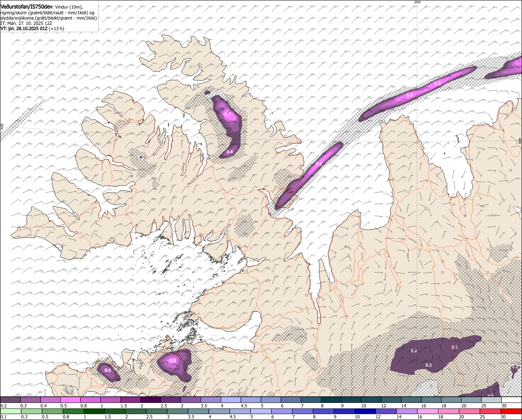This screenshot has height=420, width=522.
Task: Click the '30' label under the bottom legend row
Action: (x=503, y=417)
